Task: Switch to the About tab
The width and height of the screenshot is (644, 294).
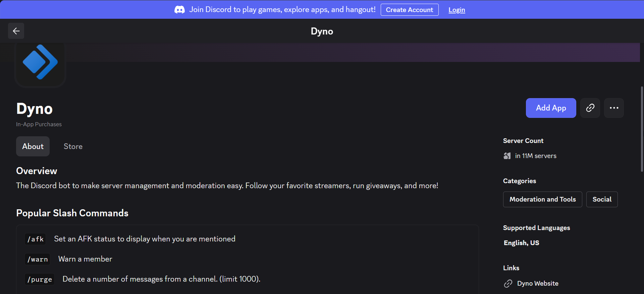Action: click(x=33, y=146)
